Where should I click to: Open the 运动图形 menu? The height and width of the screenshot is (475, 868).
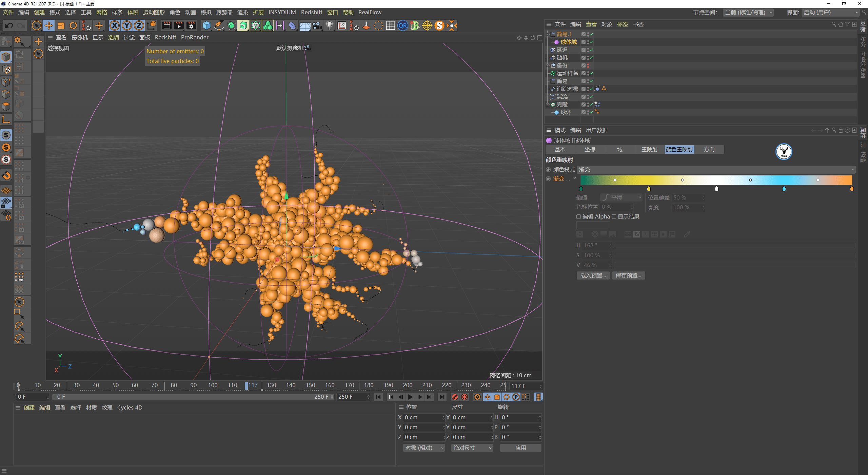(153, 12)
